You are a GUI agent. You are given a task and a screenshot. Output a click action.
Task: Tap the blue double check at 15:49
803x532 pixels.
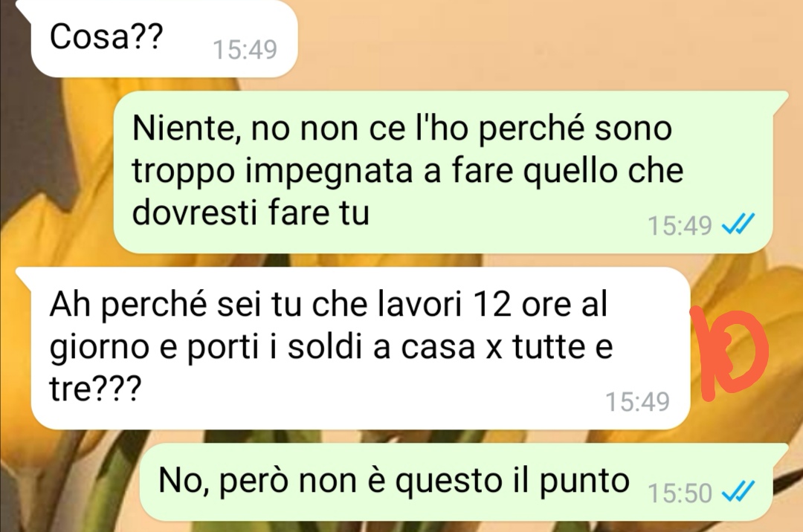(738, 224)
